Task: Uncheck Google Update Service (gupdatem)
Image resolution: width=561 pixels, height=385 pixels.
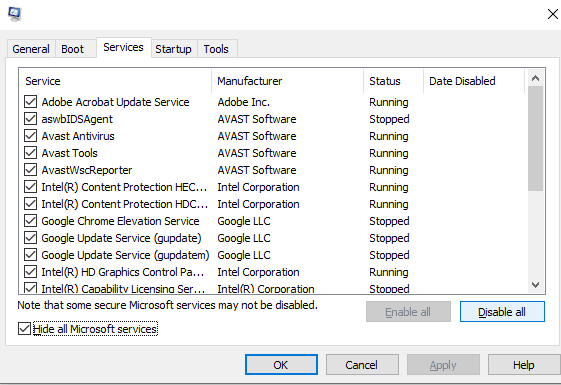Action: (30, 255)
